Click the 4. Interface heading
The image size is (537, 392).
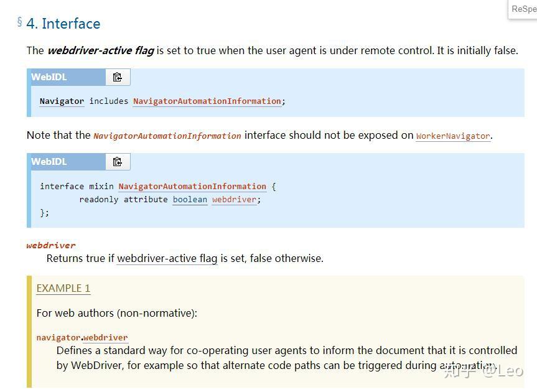(x=63, y=24)
